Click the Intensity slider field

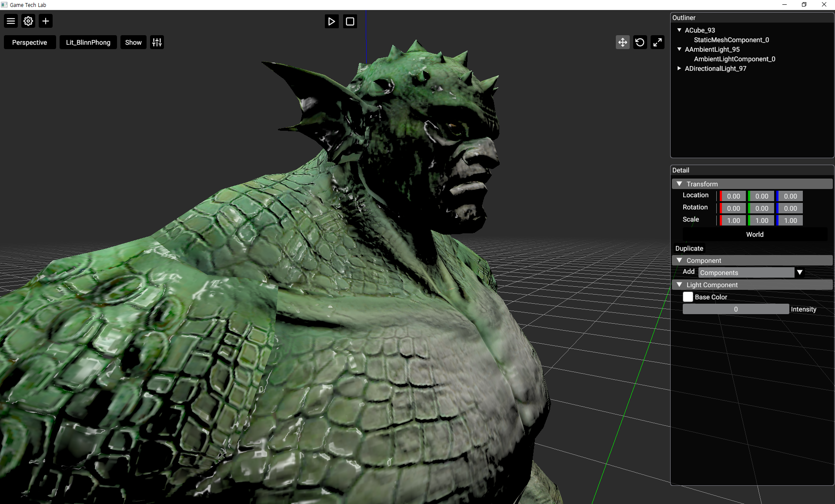[735, 309]
